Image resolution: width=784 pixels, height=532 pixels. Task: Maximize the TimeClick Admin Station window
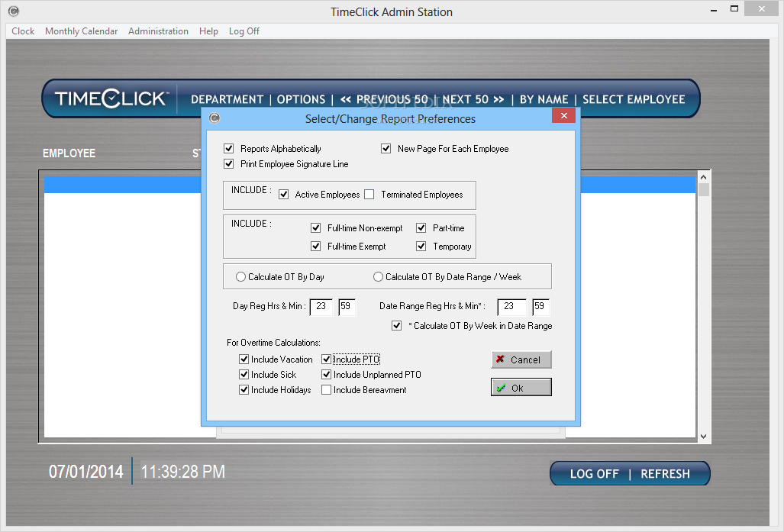[734, 9]
